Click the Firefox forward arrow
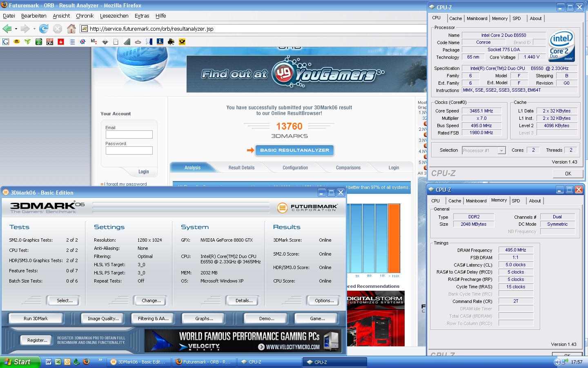 click(25, 29)
